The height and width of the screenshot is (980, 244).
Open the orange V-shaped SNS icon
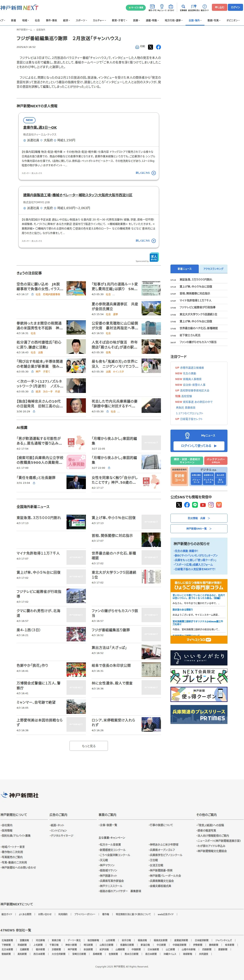click(219, 505)
